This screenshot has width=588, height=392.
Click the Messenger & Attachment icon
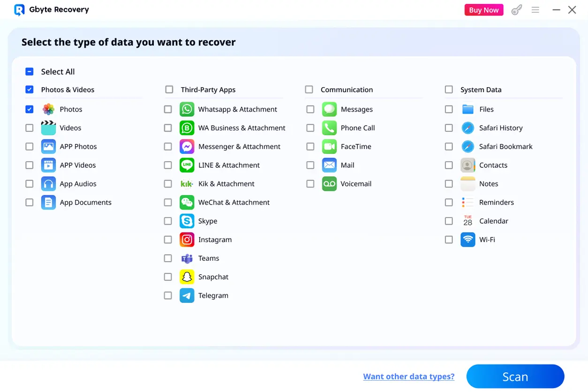(x=187, y=147)
